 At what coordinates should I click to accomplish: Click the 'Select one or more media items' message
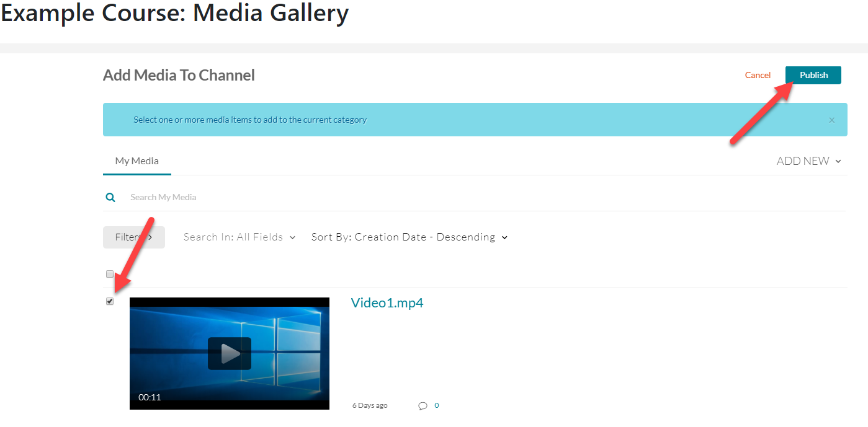coord(250,120)
